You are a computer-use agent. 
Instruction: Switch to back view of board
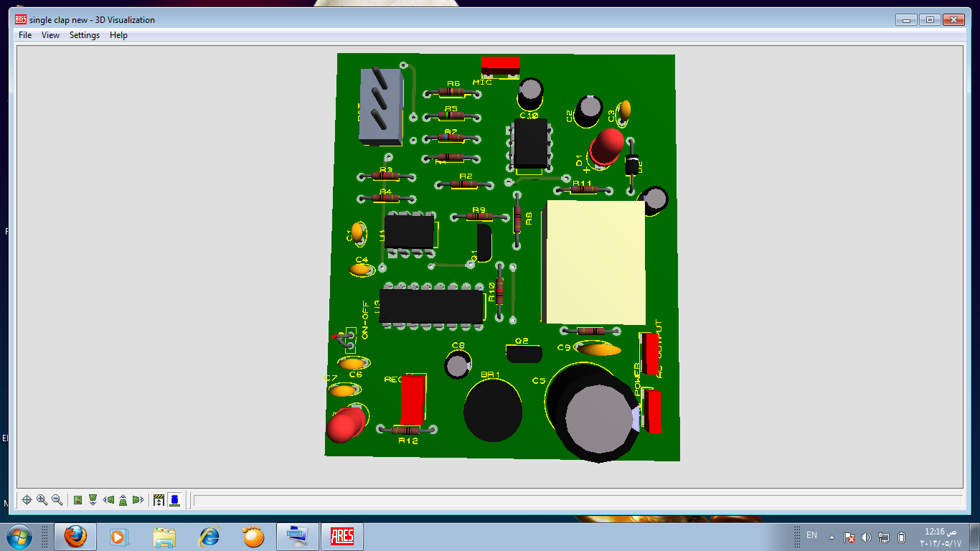coord(123,500)
